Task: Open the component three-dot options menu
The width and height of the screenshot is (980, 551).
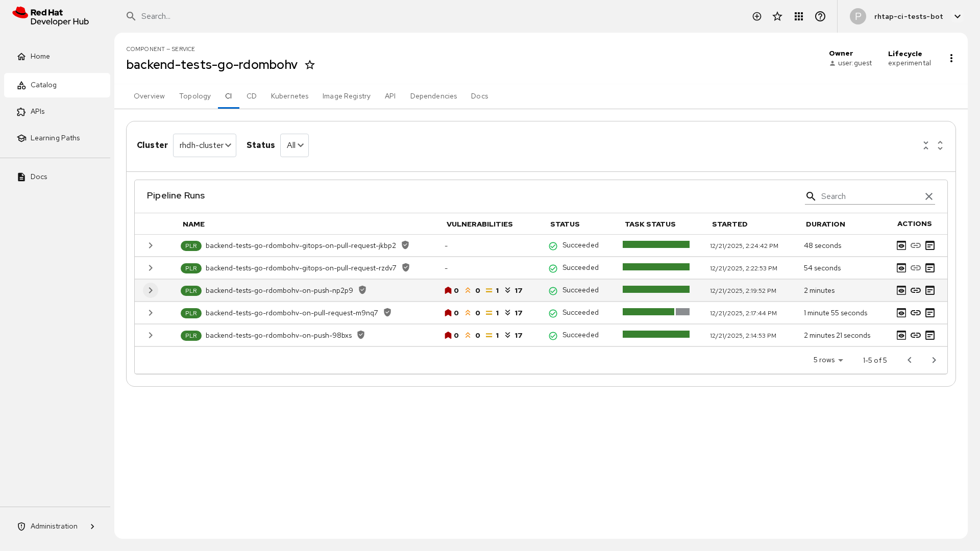Action: [x=951, y=58]
